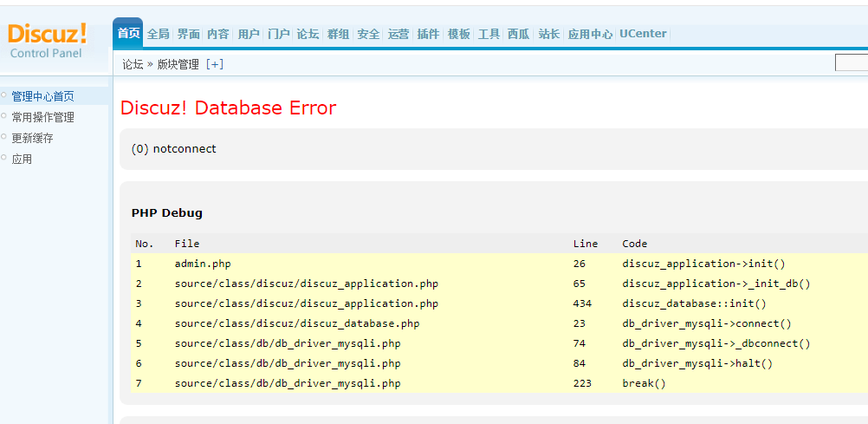Switch to the 插件 tab
Viewport: 868px width, 424px height.
pos(429,34)
